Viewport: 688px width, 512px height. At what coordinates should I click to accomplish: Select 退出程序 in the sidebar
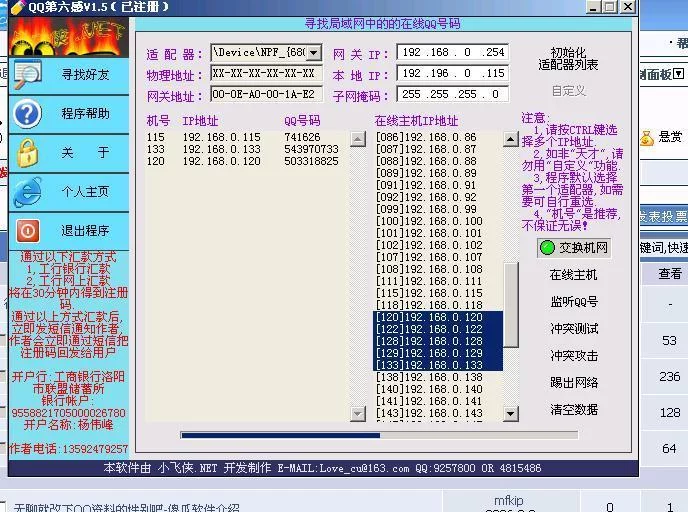69,231
